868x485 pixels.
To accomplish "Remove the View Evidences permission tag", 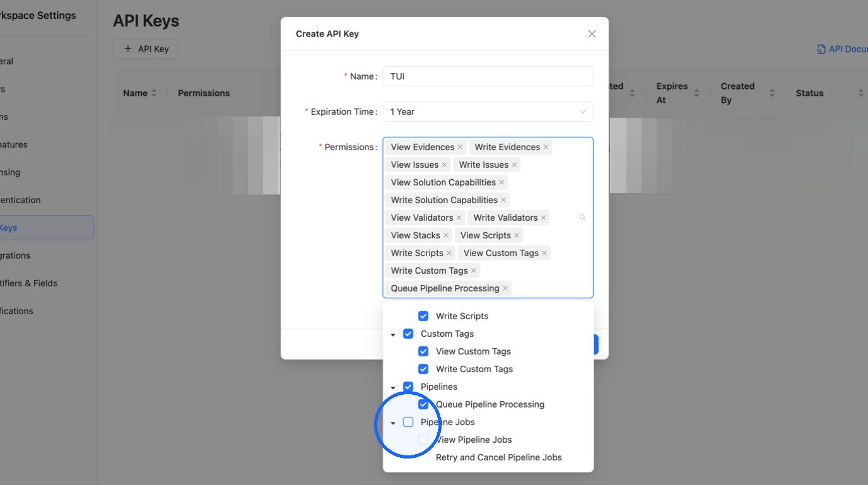I will point(460,147).
